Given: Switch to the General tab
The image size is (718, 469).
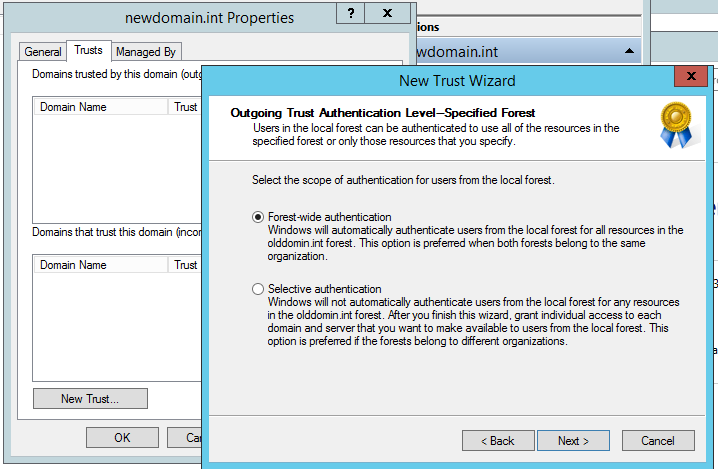Looking at the screenshot, I should click(43, 52).
